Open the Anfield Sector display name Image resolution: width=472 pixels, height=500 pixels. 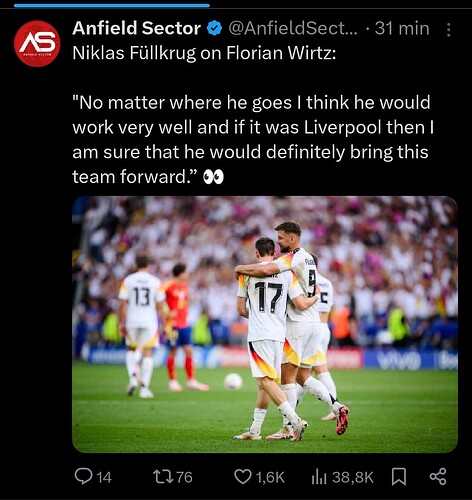[136, 28]
